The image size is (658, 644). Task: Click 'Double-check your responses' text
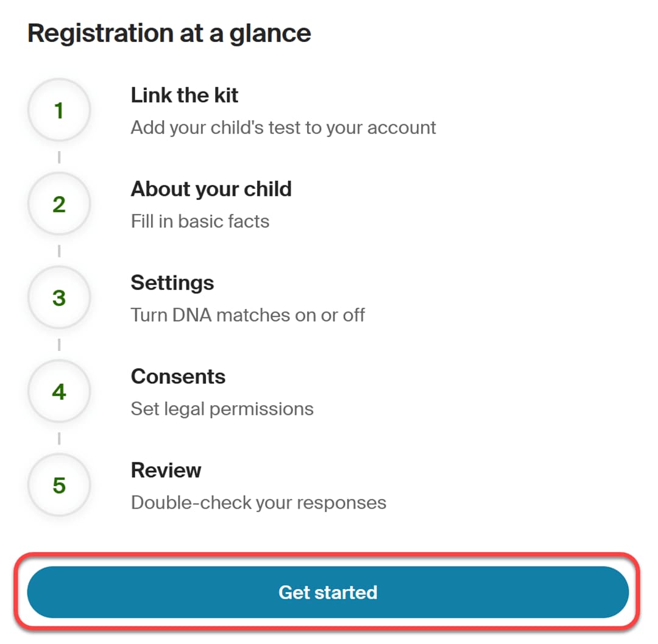click(x=258, y=503)
